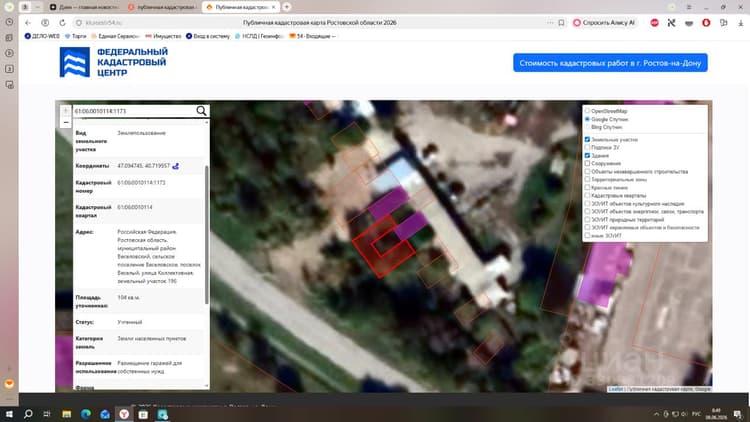Reload the page with the refresh icon
Image resolution: width=750 pixels, height=422 pixels.
coord(62,22)
